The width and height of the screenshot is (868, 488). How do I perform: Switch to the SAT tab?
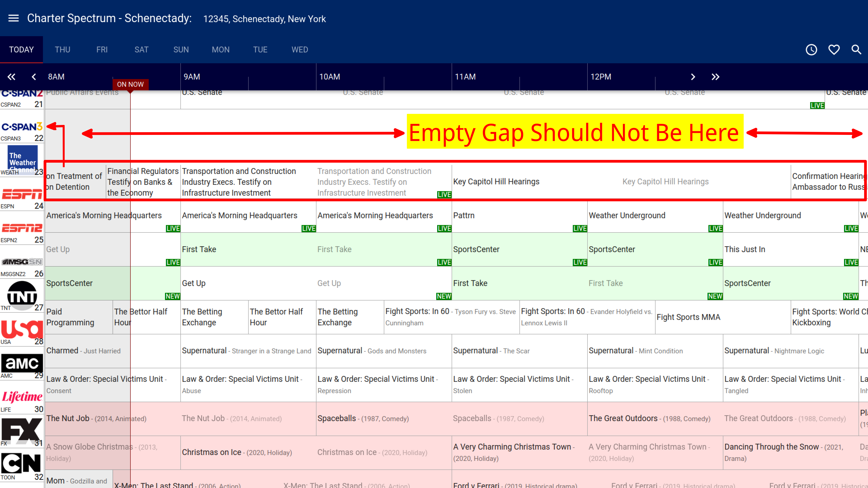click(141, 49)
